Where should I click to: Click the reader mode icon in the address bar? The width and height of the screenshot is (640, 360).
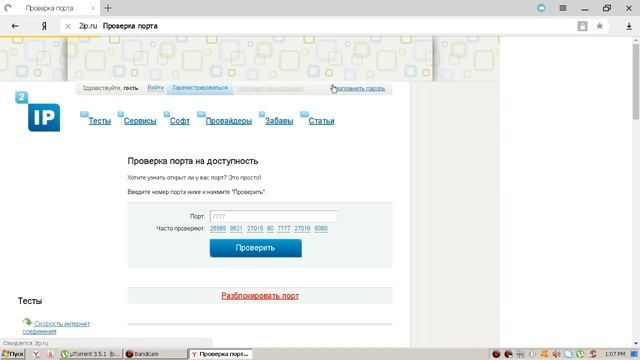click(582, 26)
